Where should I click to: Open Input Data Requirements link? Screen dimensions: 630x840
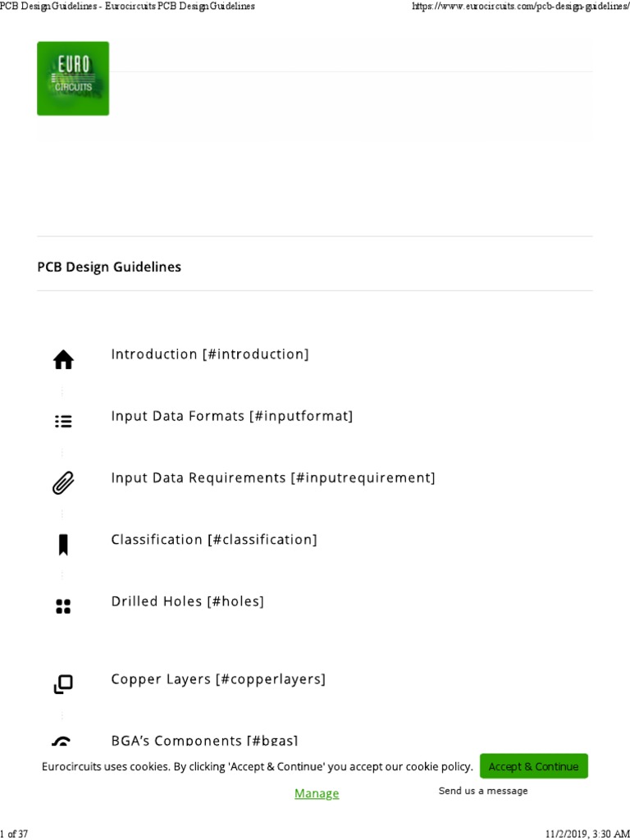(273, 477)
